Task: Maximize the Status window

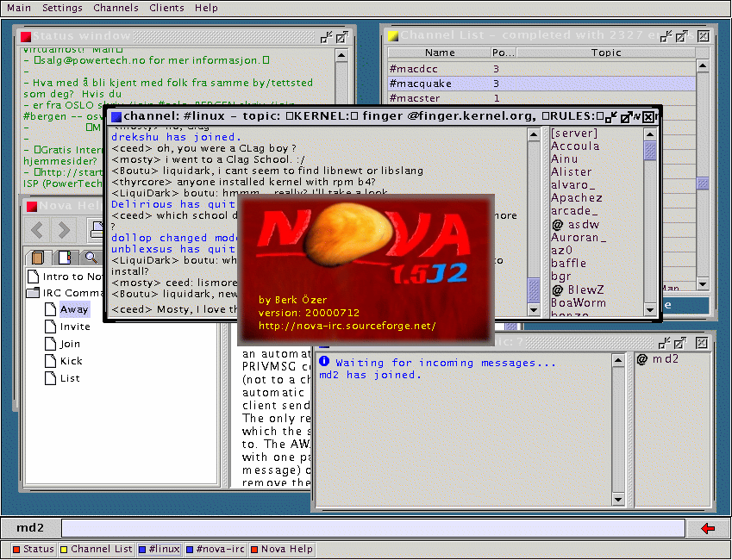Action: tap(342, 37)
